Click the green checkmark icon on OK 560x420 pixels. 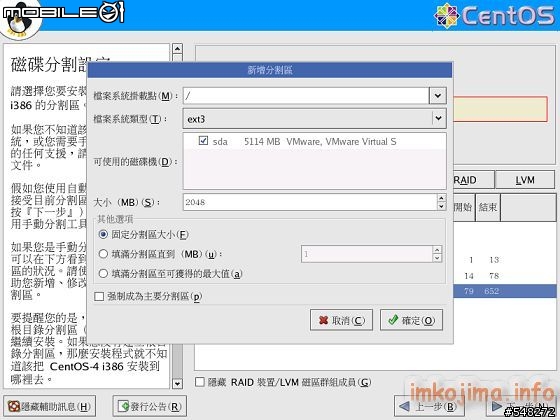click(x=393, y=320)
